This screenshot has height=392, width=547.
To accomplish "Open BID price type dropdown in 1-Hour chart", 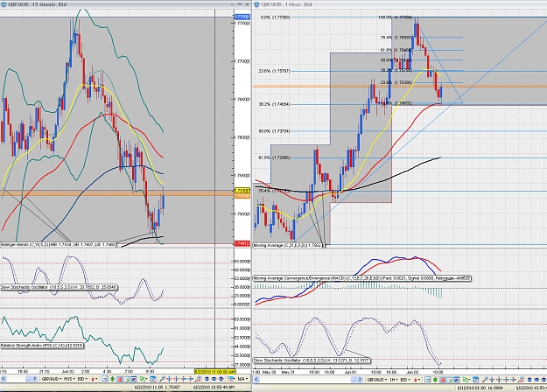I will 405,380.
